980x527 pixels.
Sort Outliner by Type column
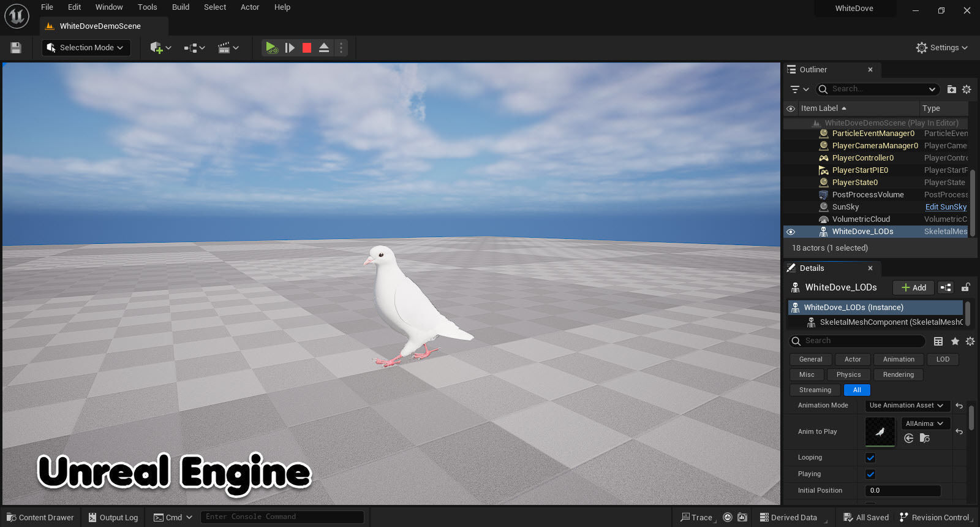[x=943, y=108]
